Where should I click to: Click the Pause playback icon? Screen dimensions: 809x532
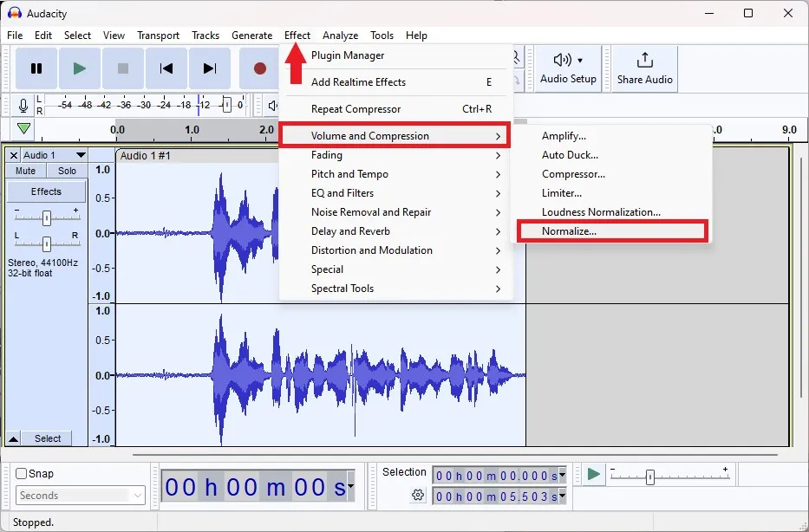[x=36, y=68]
